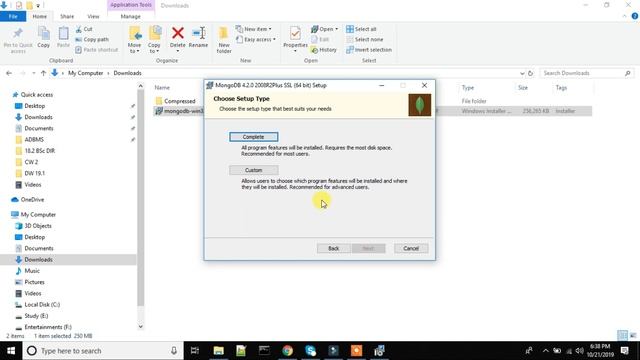Open the New item dropdown

tap(253, 29)
